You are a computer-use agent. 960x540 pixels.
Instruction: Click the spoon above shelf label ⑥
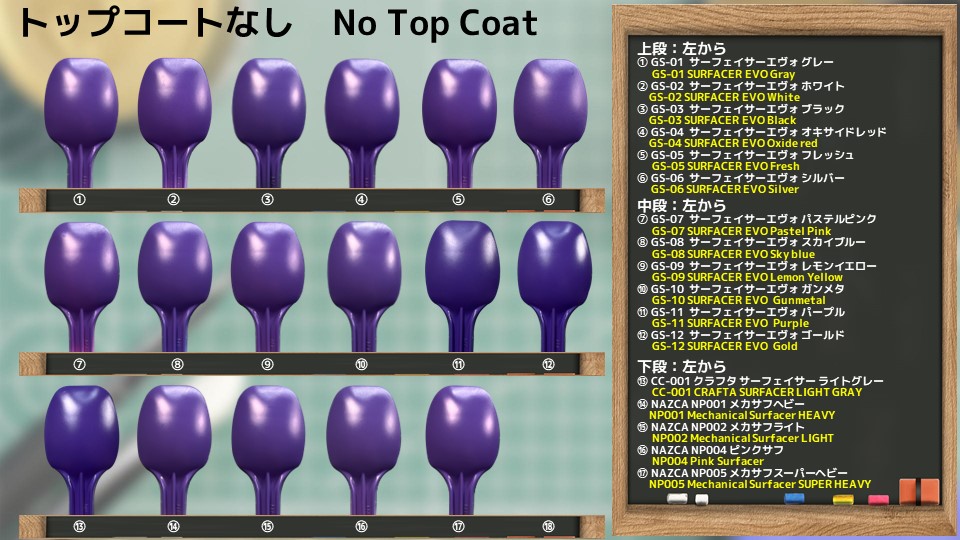550,122
